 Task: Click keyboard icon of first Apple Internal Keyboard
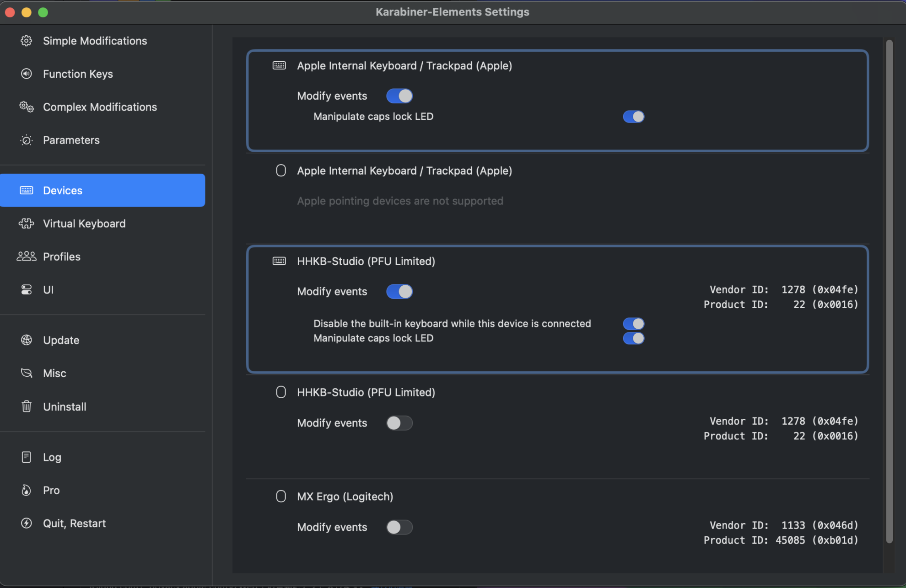pyautogui.click(x=279, y=65)
